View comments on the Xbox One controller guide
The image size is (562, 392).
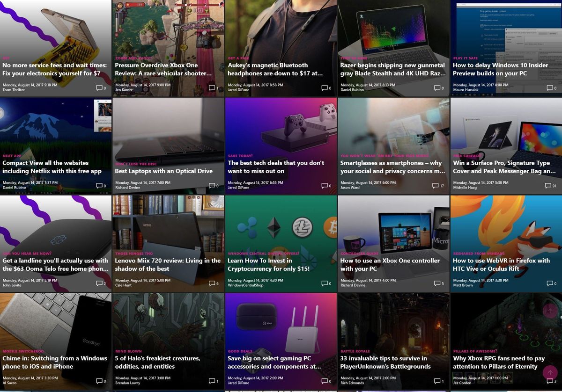(x=437, y=283)
